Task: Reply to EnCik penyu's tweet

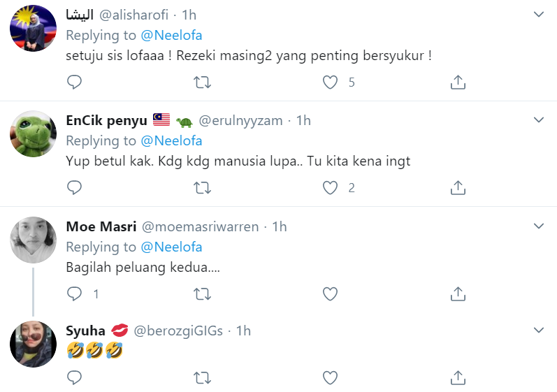Action: point(75,187)
